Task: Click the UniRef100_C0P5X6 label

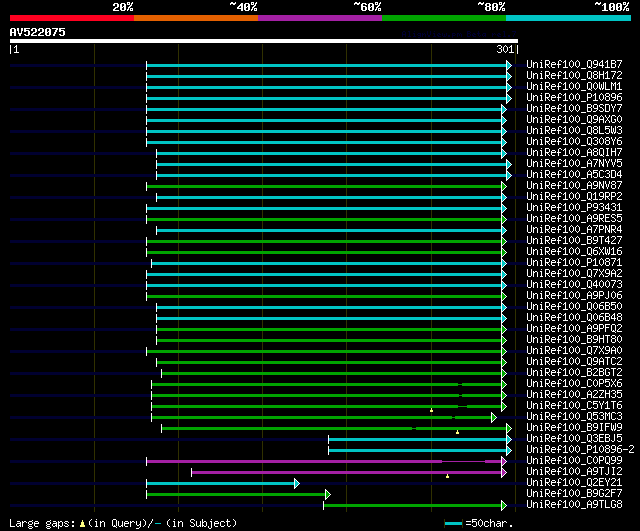Action: [x=574, y=384]
